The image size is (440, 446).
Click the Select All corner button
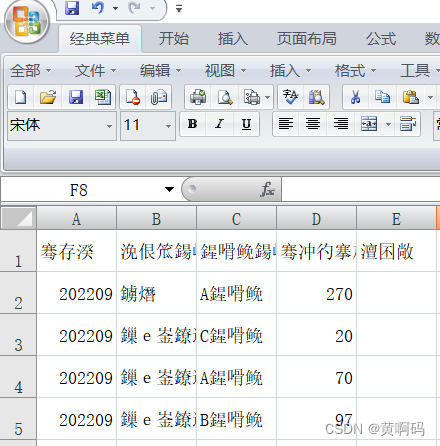18,218
